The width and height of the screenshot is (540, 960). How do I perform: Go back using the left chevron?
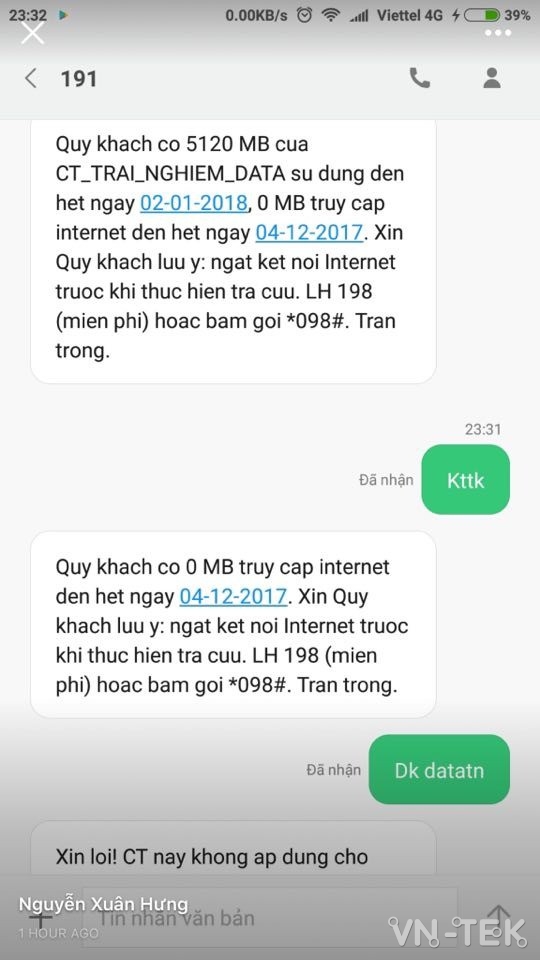tap(30, 78)
